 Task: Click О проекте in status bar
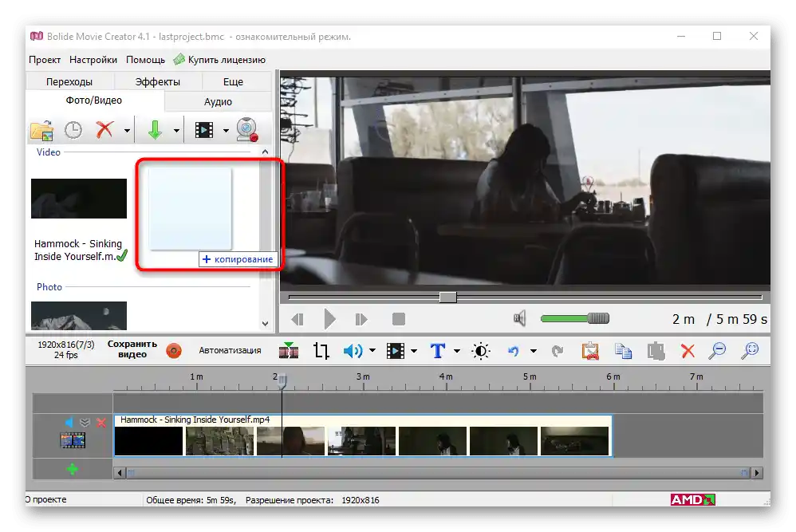(46, 499)
